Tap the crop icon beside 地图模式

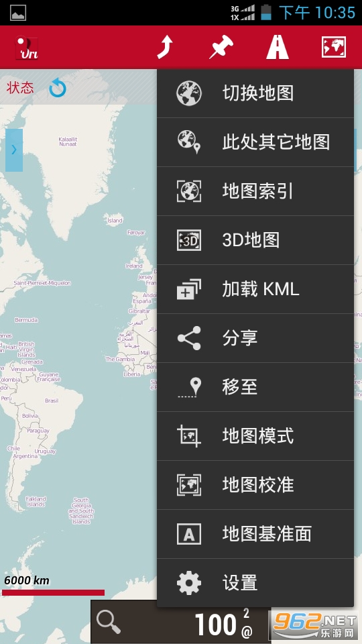[x=189, y=436]
